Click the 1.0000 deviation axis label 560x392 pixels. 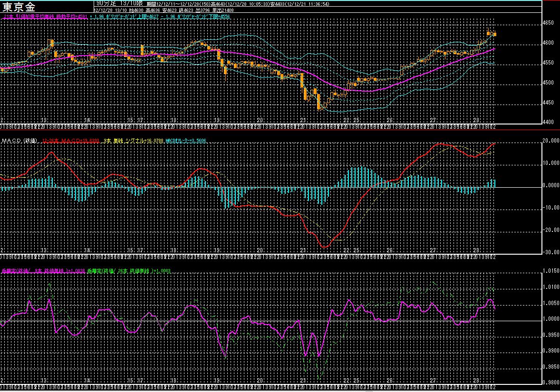click(x=550, y=319)
